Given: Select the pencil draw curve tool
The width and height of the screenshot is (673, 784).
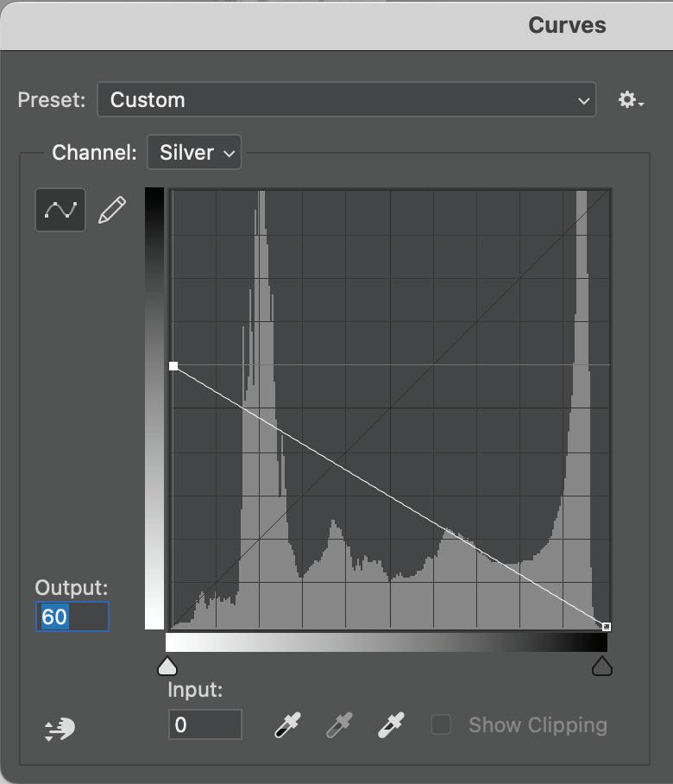Looking at the screenshot, I should tap(112, 210).
